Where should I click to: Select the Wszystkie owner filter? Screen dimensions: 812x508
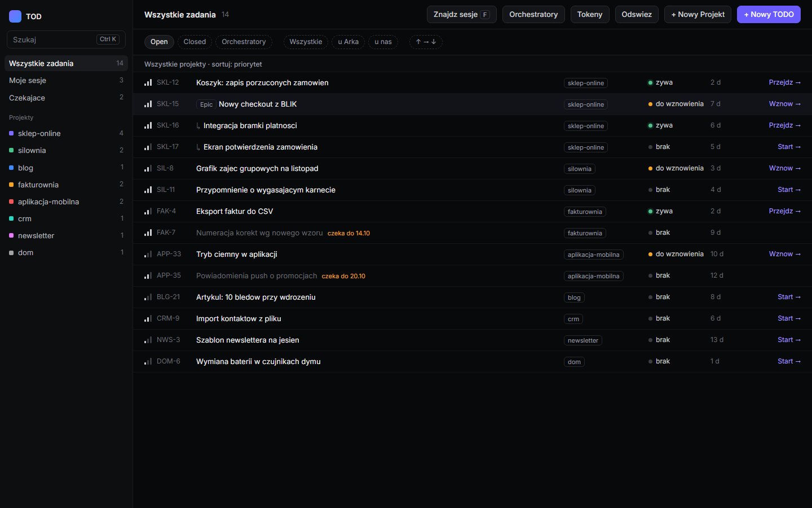(x=306, y=42)
